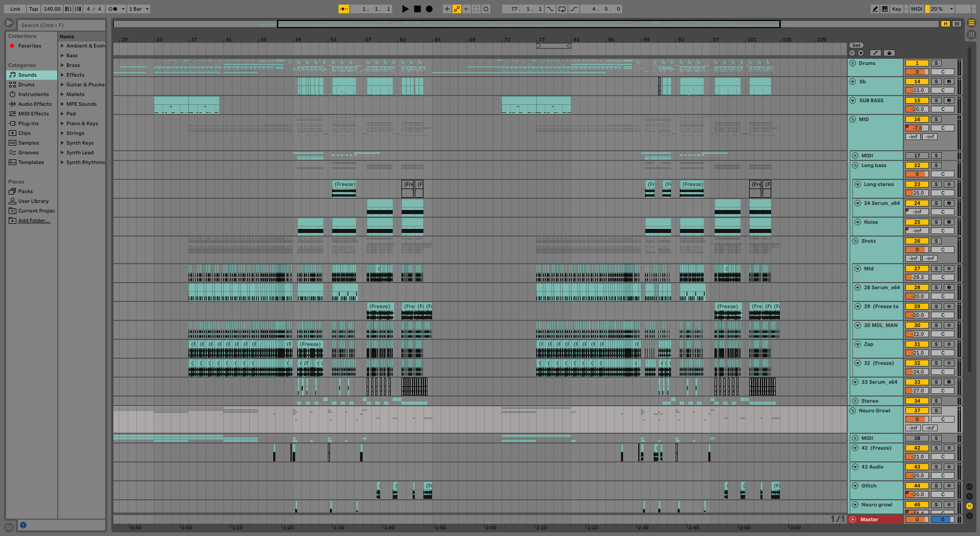This screenshot has width=980, height=536.
Task: Toggle the Draw Mode pencil icon
Action: point(875,9)
